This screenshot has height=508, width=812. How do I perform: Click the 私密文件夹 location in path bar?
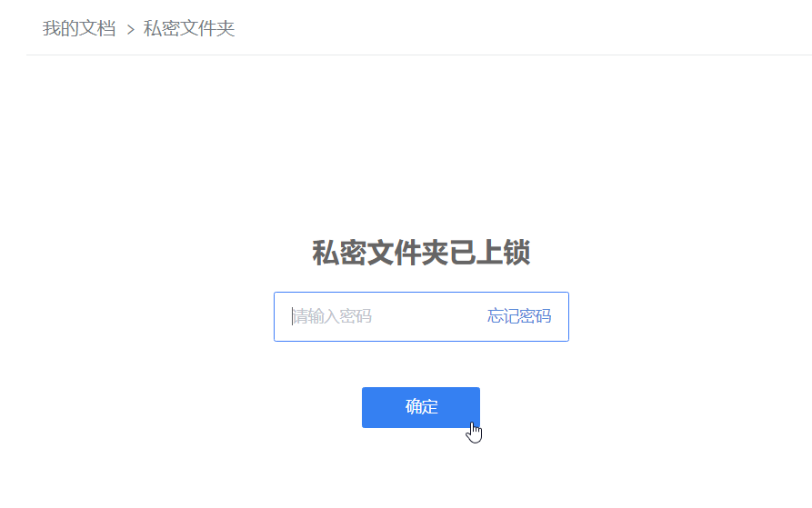tap(189, 28)
